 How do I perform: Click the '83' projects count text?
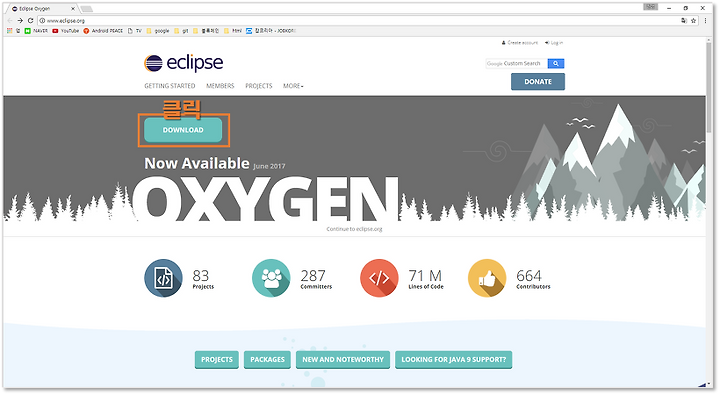tap(201, 276)
